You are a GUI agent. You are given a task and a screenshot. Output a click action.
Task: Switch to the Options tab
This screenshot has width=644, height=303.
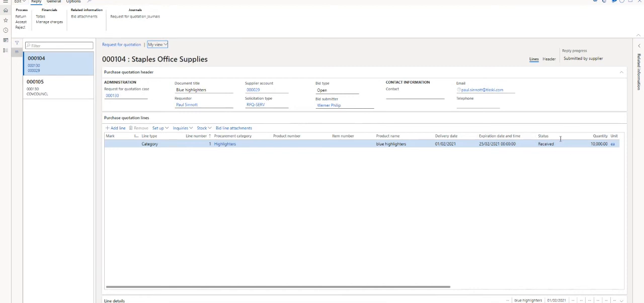(73, 2)
